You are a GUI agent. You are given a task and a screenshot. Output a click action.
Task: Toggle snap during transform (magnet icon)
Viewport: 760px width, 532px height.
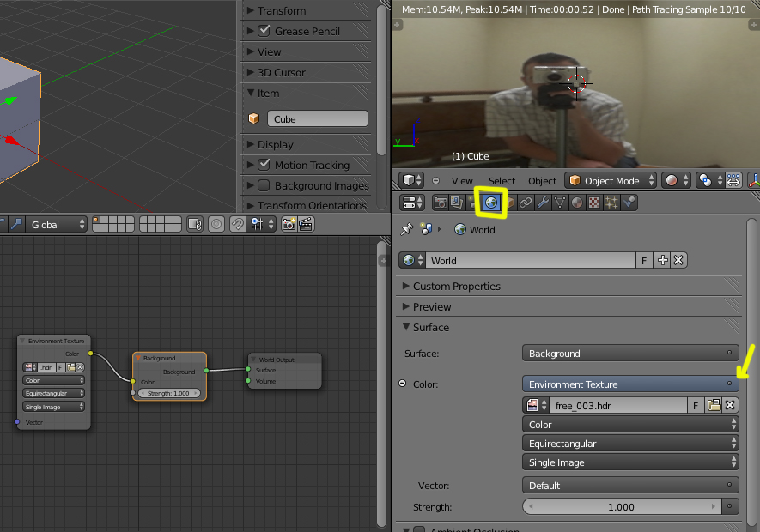tap(237, 224)
